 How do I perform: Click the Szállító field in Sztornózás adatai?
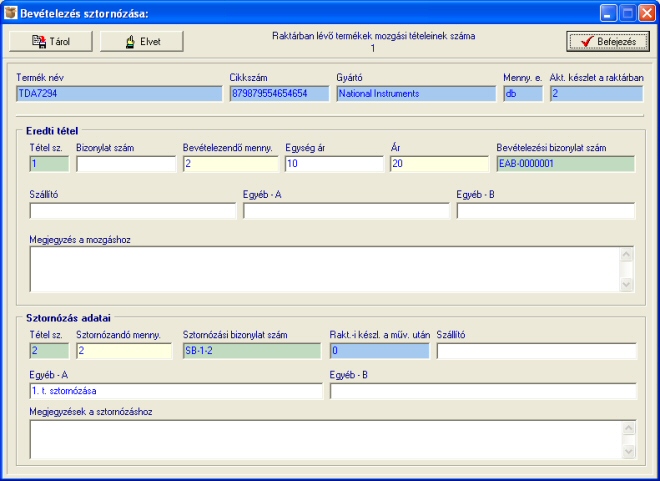point(537,351)
